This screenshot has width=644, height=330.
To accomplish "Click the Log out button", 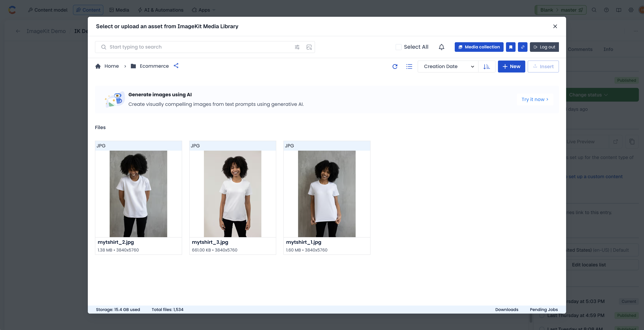I will pyautogui.click(x=544, y=47).
